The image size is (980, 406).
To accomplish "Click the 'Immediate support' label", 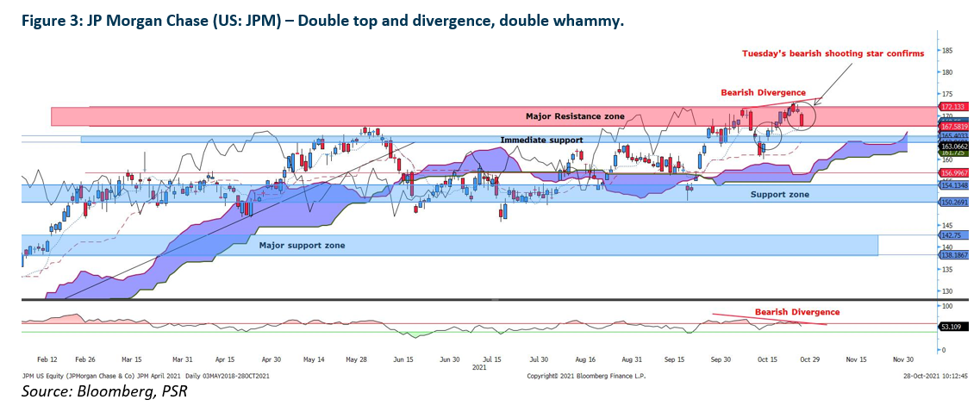I will click(542, 140).
